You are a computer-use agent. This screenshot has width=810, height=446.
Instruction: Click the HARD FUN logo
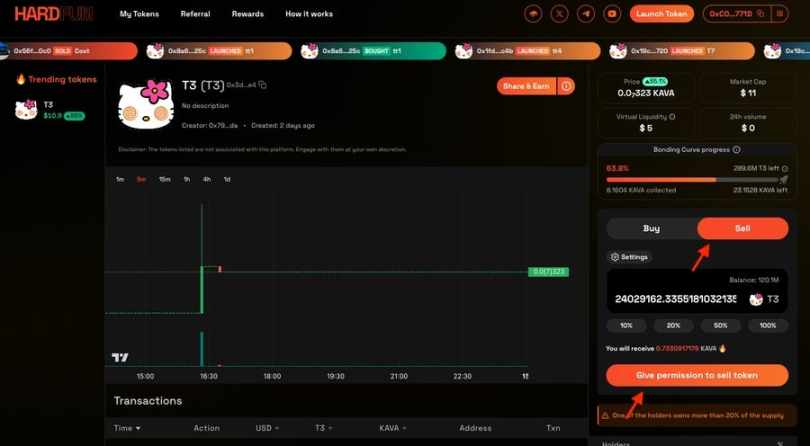click(54, 14)
